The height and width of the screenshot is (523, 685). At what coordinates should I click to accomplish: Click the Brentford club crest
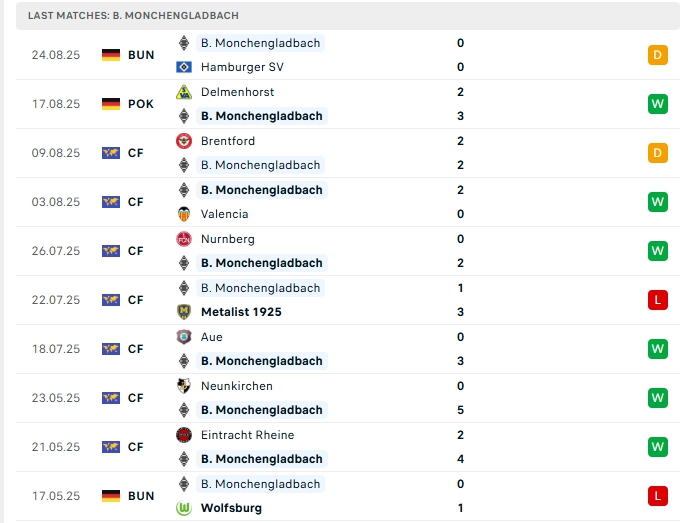(184, 141)
